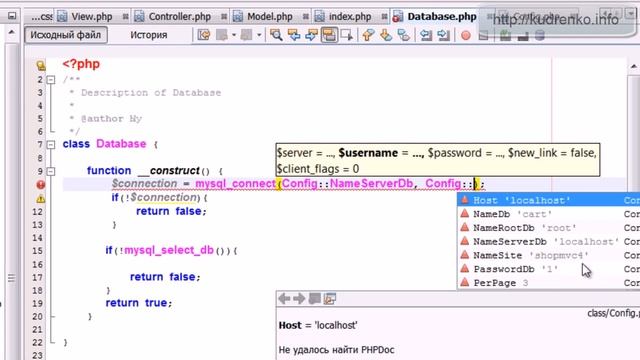Viewport: 640px width, 360px height.
Task: Click the back arrow in the documentation popup
Action: click(284, 299)
